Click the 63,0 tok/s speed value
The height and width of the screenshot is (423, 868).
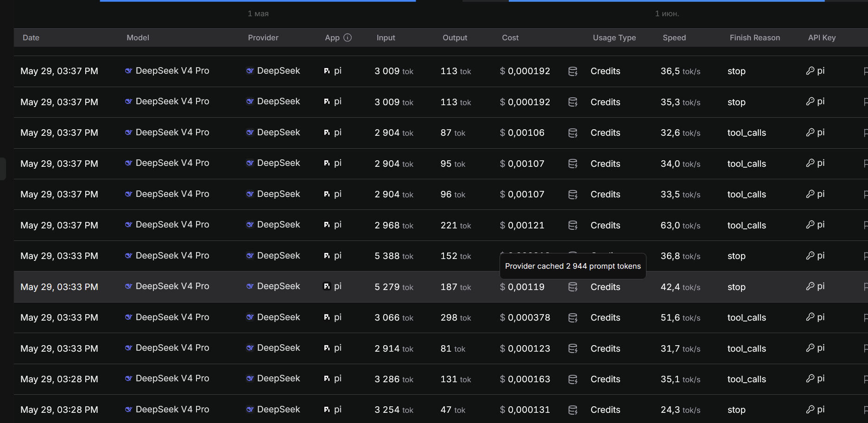[x=680, y=225]
